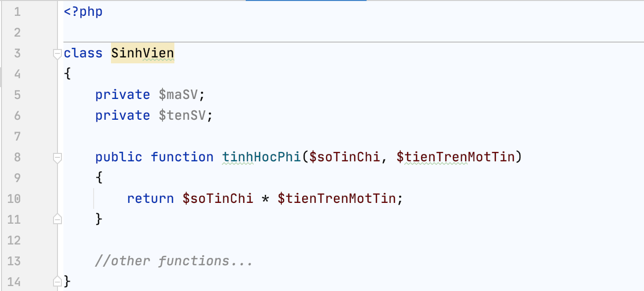Click the "//other functions..." comment
Image resolution: width=644 pixels, height=291 pixels.
[174, 261]
